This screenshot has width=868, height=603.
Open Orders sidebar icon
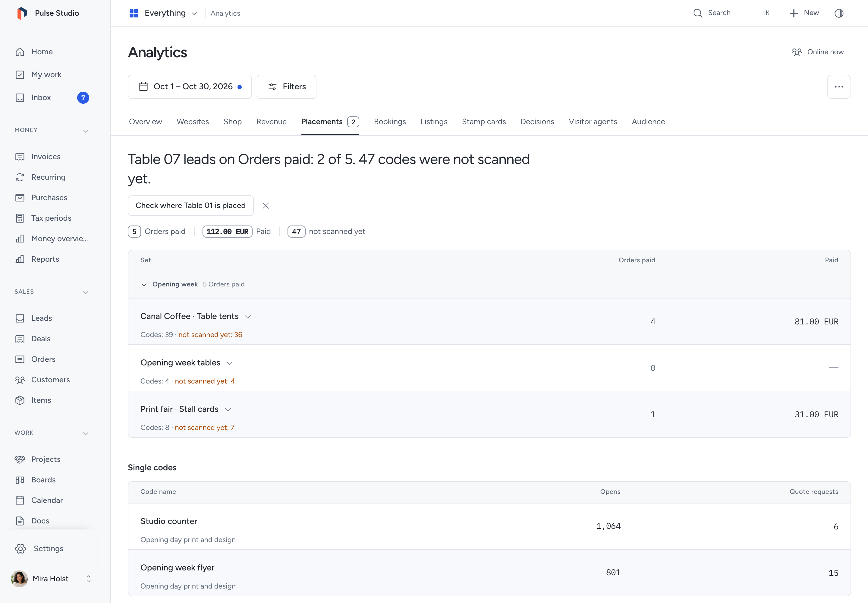(20, 359)
